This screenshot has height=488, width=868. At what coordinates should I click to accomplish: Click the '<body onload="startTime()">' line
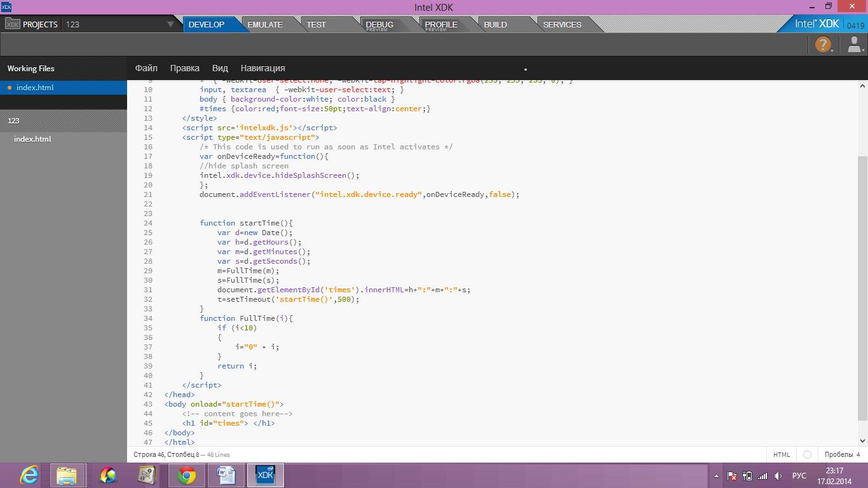(224, 404)
